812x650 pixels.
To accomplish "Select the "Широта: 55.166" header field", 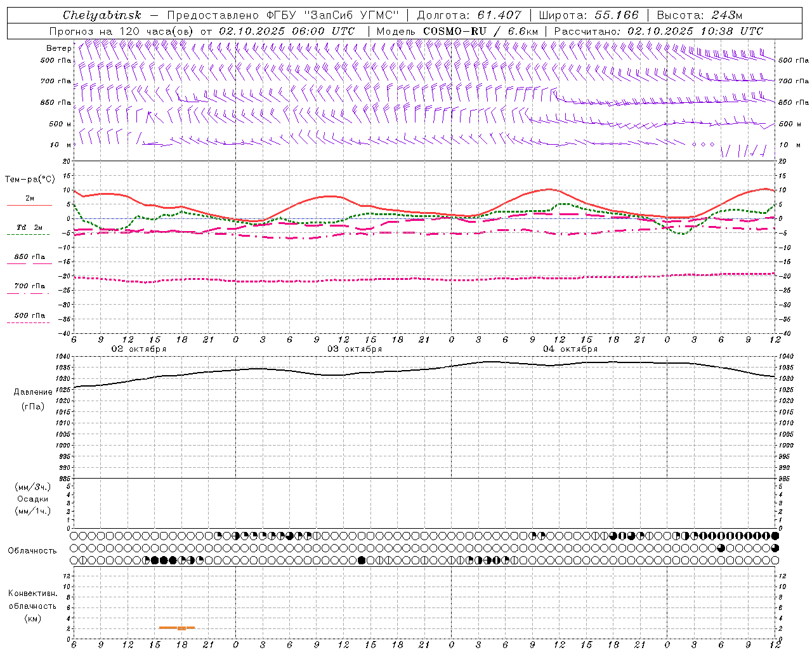I will click(x=589, y=15).
